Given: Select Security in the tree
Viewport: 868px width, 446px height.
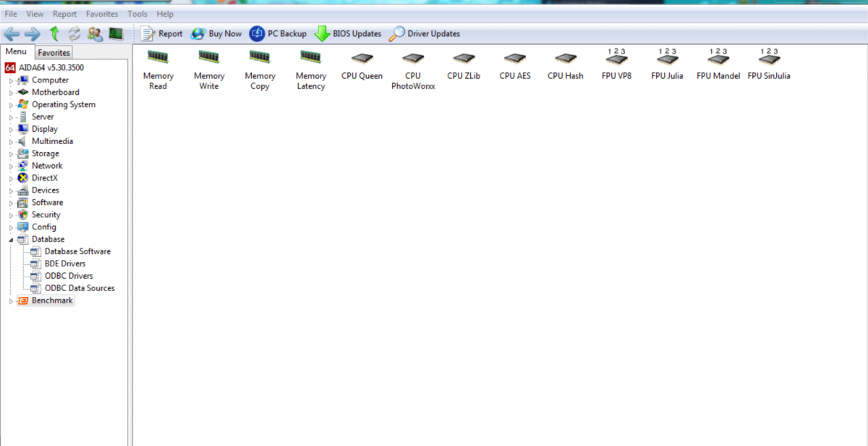Looking at the screenshot, I should [46, 215].
